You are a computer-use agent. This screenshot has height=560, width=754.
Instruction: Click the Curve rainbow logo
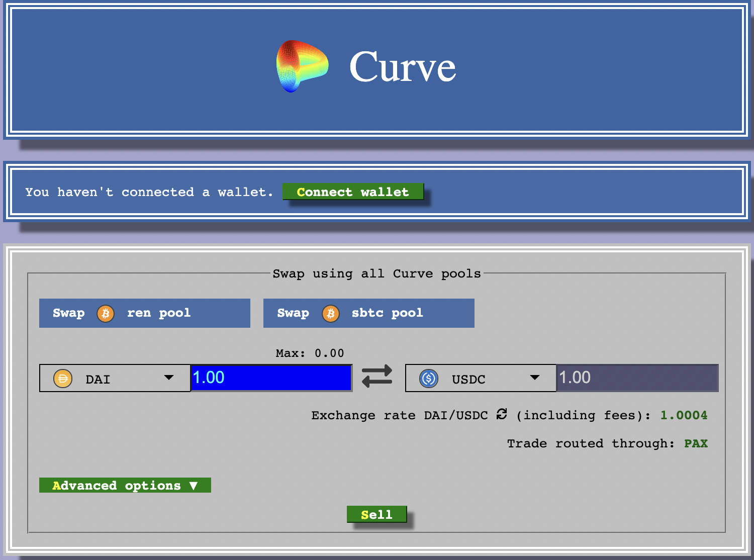(302, 66)
